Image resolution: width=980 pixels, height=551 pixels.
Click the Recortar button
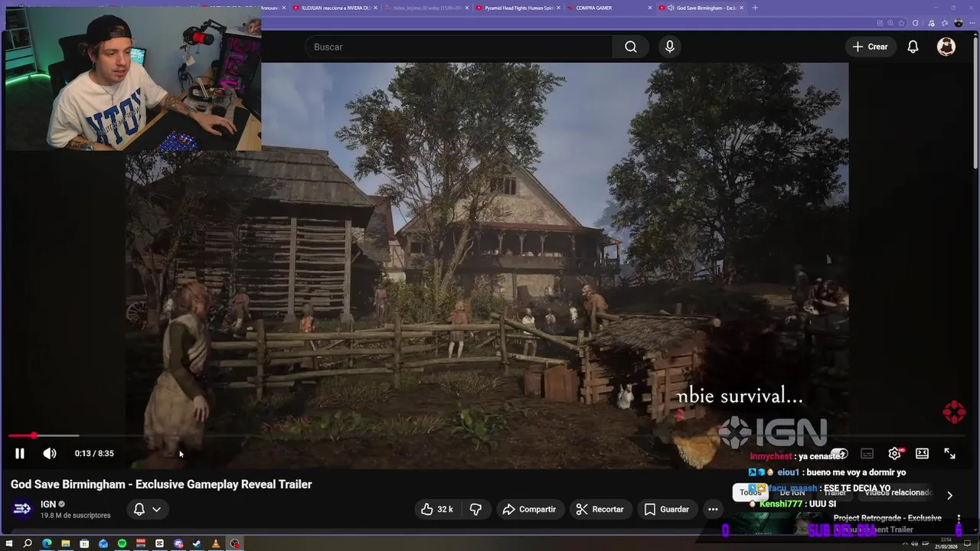(600, 509)
